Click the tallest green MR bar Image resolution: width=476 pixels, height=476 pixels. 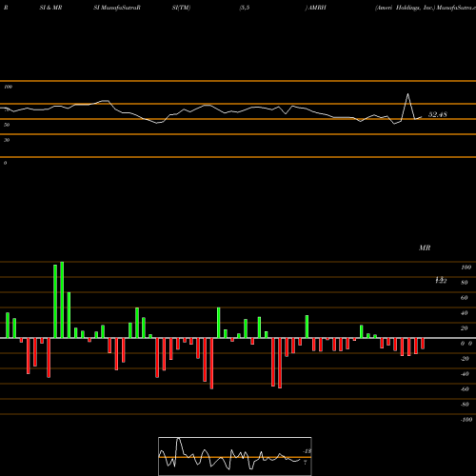click(x=62, y=300)
